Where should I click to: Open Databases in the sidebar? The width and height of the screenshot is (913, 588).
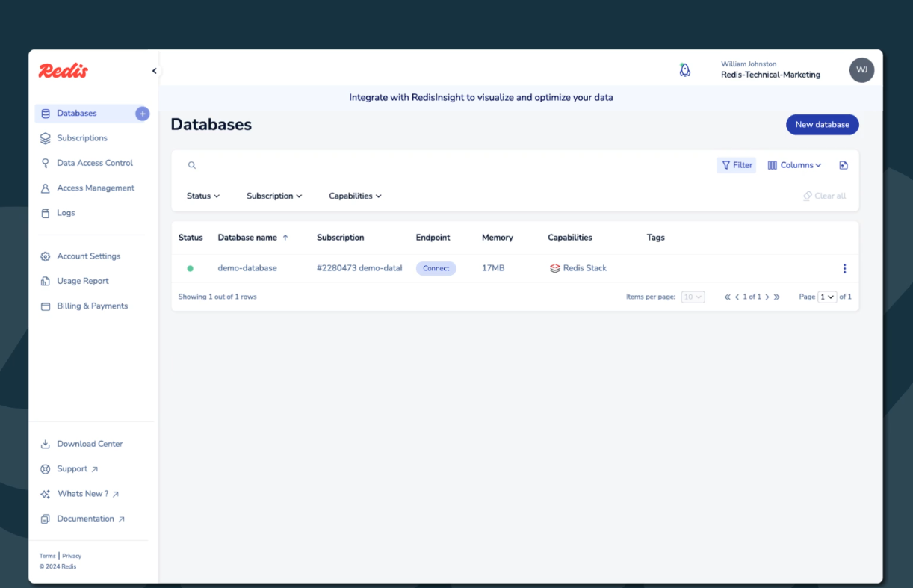(x=77, y=114)
